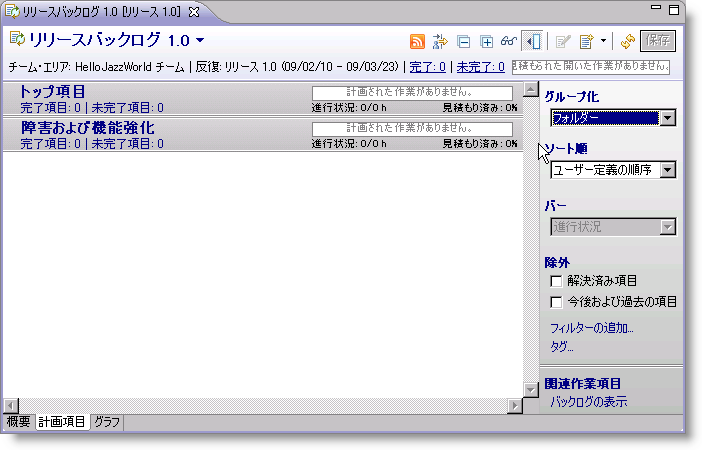Click the タグ... link
702x450 pixels.
click(562, 347)
